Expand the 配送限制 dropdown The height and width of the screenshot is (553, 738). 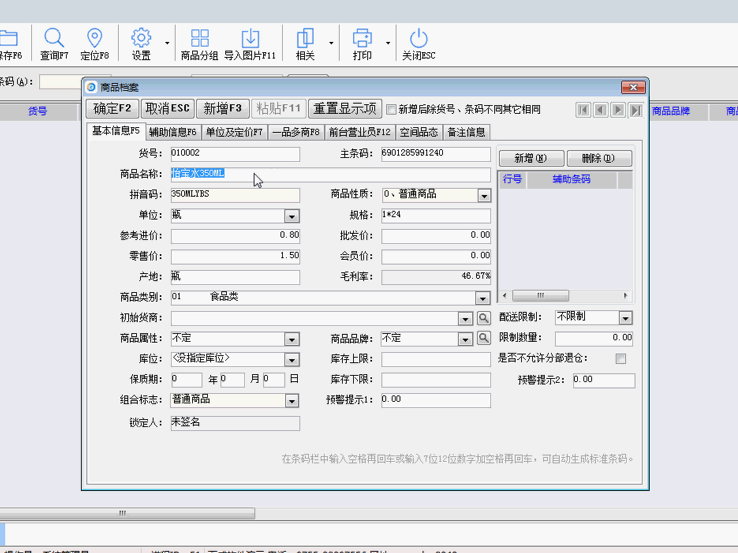point(625,318)
